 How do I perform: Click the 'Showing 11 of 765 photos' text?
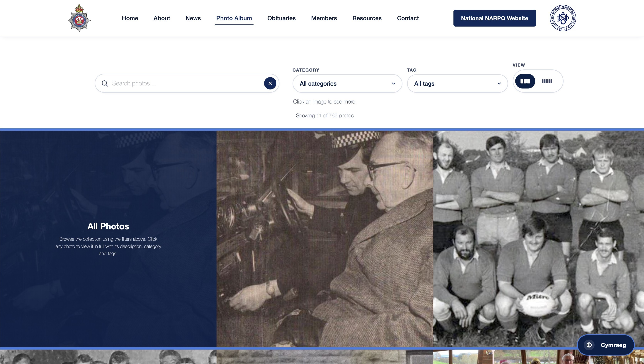click(325, 116)
